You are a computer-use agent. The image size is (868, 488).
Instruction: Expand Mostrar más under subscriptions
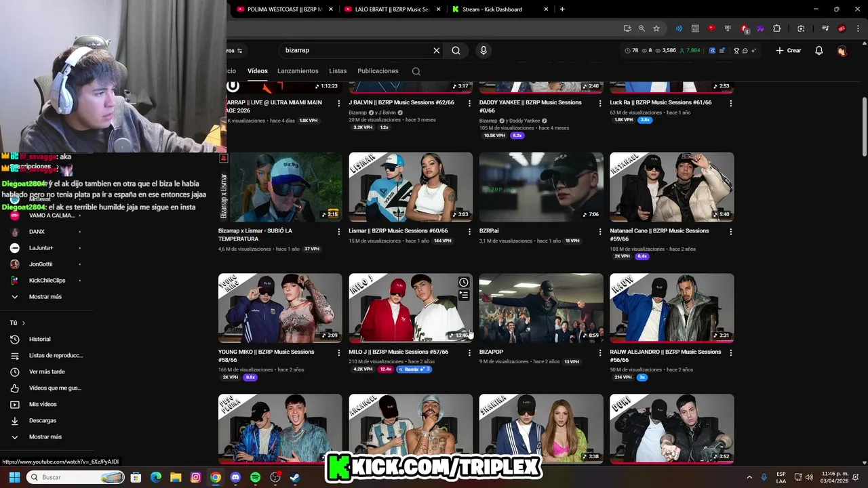click(45, 297)
